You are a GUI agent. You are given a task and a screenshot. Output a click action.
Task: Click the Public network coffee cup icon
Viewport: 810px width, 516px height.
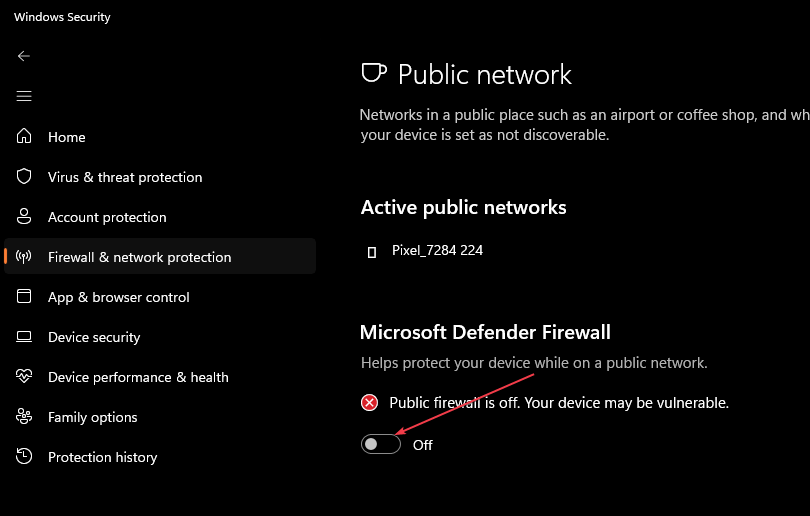pyautogui.click(x=373, y=73)
